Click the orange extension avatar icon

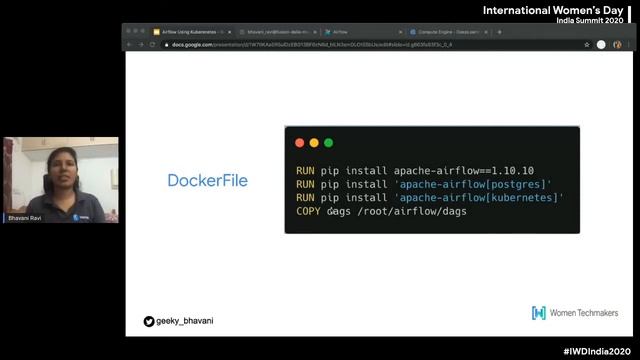[617, 44]
